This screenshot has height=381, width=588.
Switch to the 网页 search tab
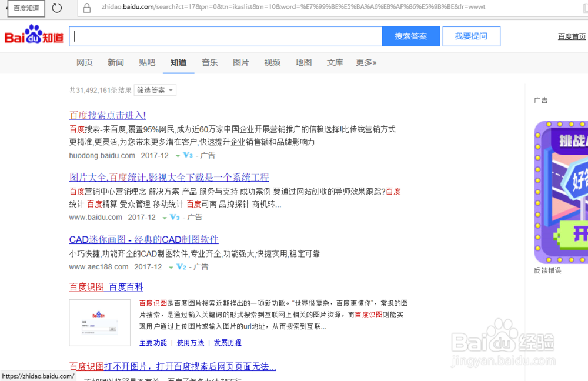84,63
